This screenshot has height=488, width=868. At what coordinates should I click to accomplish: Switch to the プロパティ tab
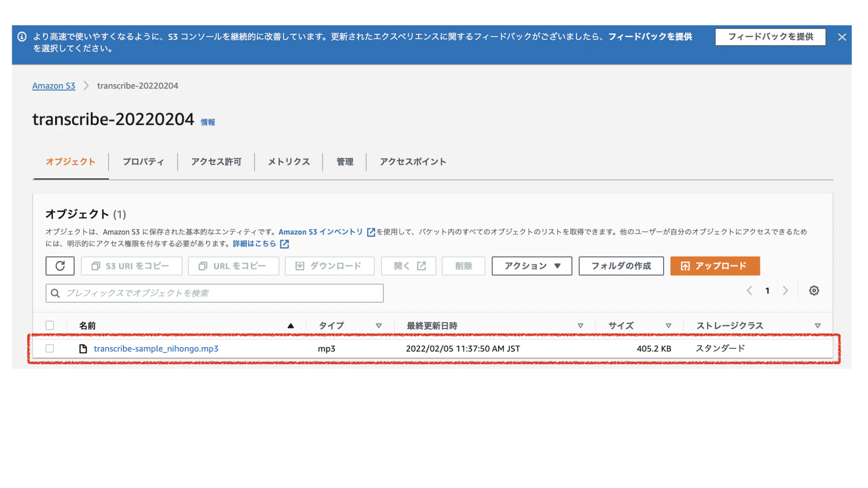(x=143, y=162)
